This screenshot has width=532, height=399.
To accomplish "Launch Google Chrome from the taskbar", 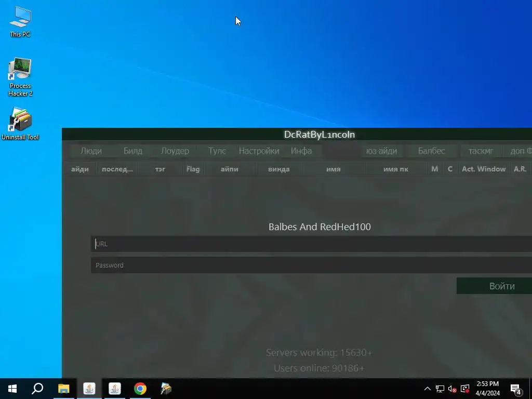I will coord(140,389).
